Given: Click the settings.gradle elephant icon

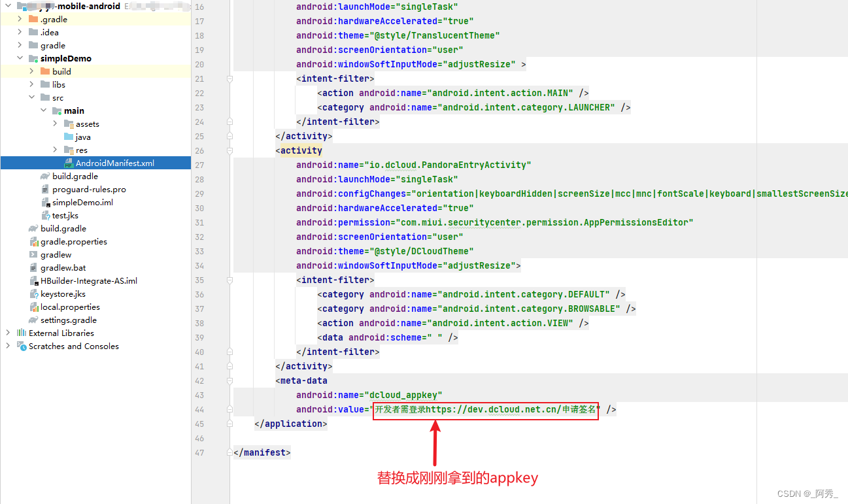Looking at the screenshot, I should point(33,320).
